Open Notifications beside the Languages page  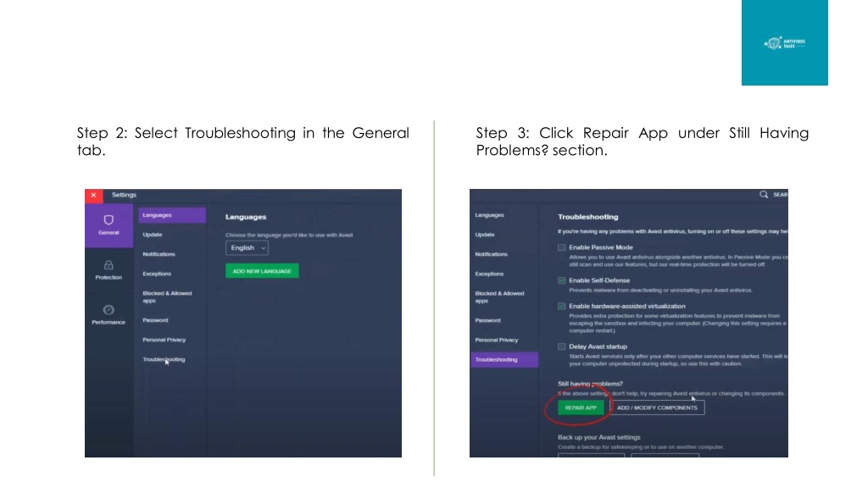159,254
